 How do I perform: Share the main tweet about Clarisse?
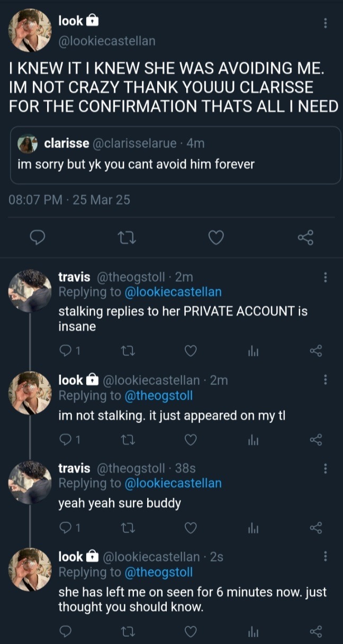(305, 238)
